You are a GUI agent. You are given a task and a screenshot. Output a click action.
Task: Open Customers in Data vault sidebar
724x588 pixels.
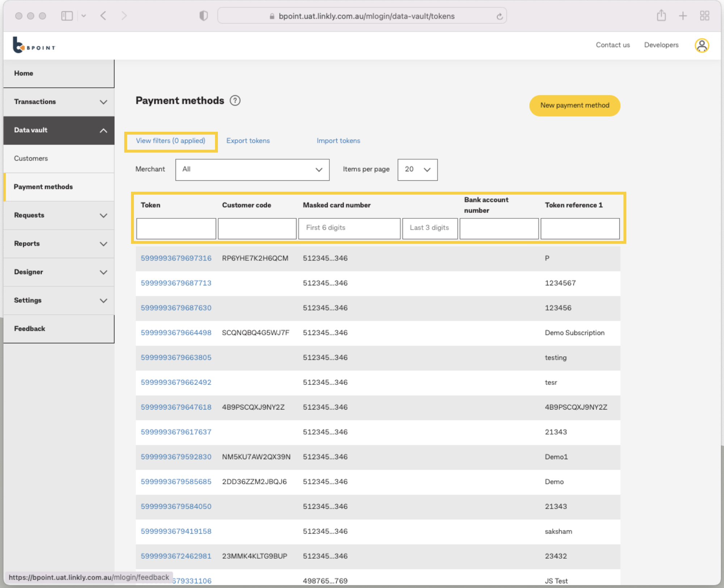click(31, 158)
